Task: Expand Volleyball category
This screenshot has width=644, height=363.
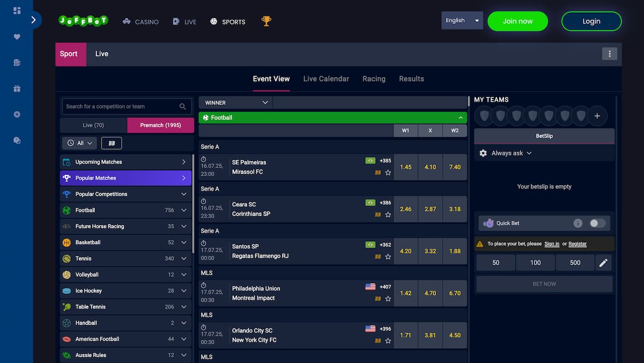Action: pos(126,275)
